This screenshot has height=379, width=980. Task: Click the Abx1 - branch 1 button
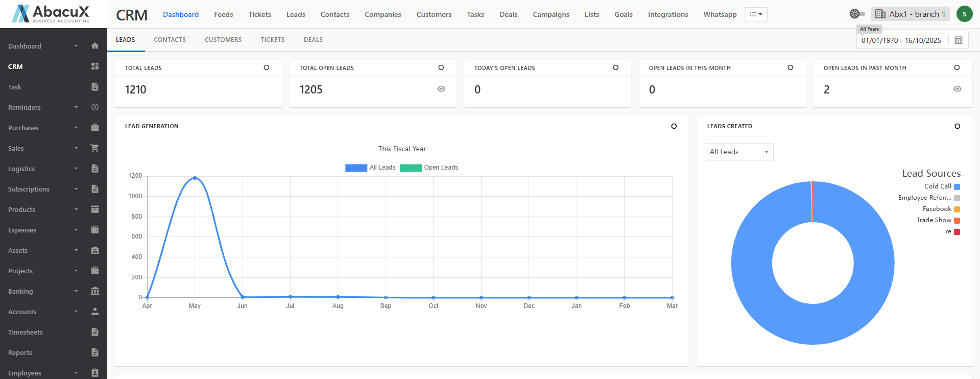910,14
